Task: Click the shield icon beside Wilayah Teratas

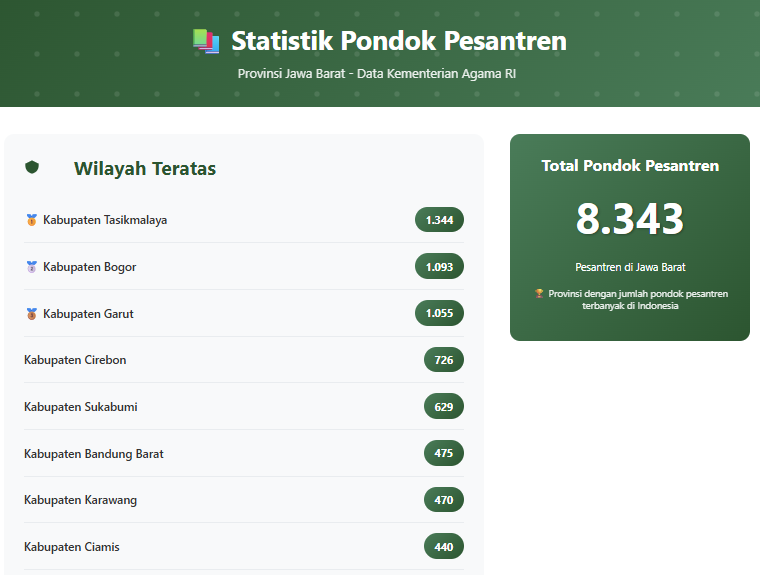Action: [32, 168]
